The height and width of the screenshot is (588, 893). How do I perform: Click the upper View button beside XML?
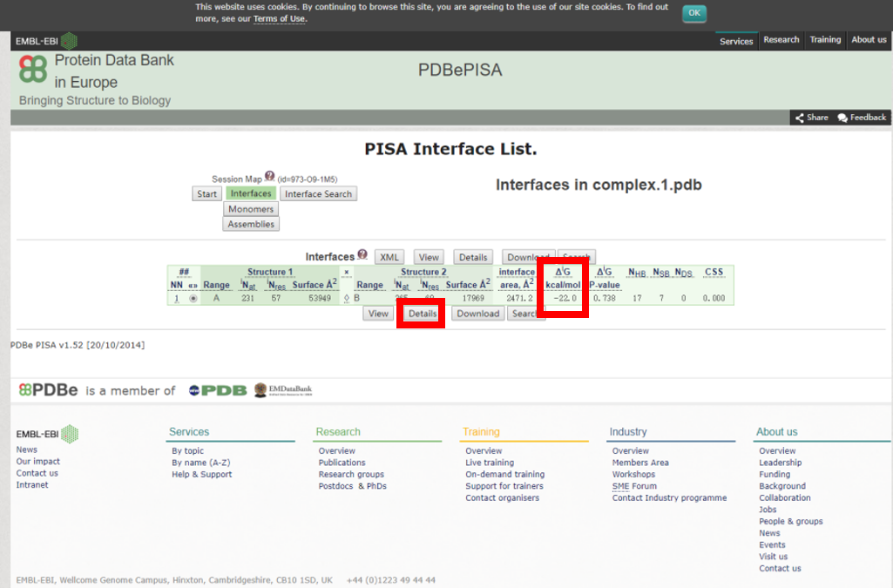[x=429, y=257]
